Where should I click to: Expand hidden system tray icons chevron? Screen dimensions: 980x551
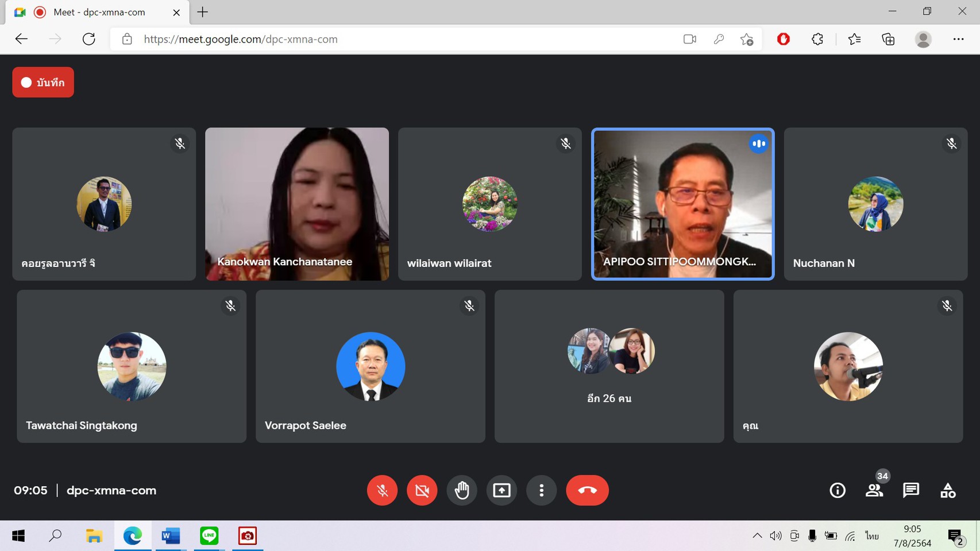[757, 536]
